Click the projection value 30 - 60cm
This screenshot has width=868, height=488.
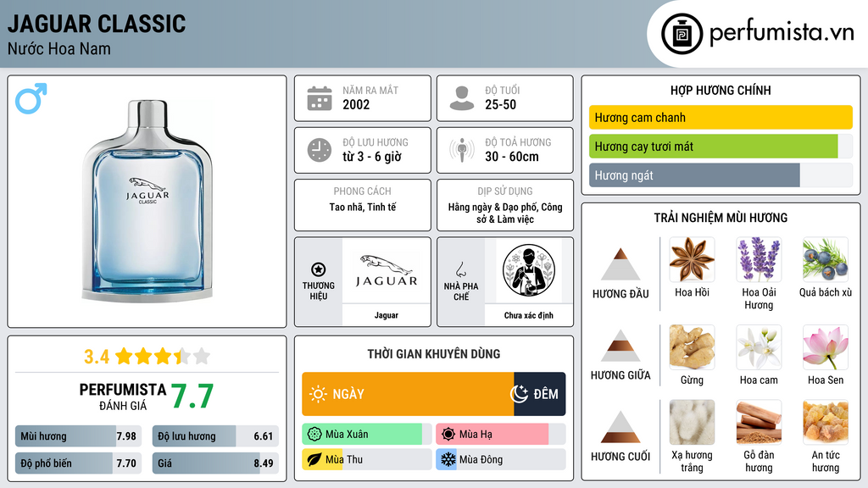(x=511, y=157)
